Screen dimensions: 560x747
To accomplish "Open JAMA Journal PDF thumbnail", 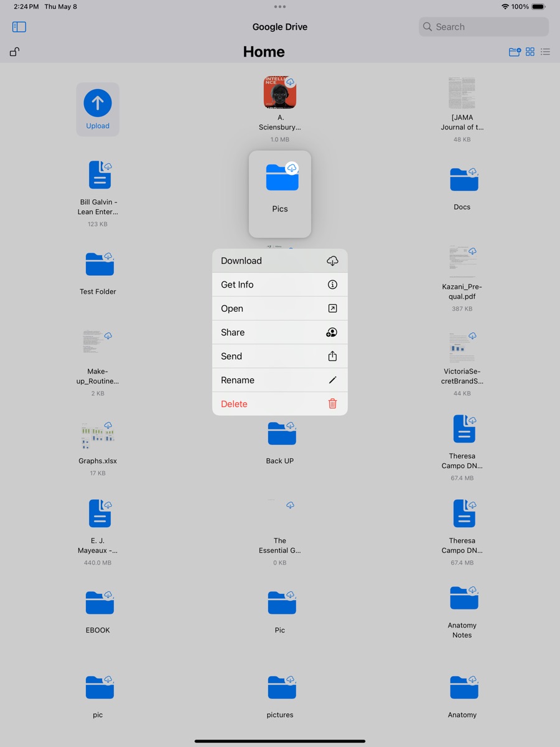I will (x=462, y=93).
